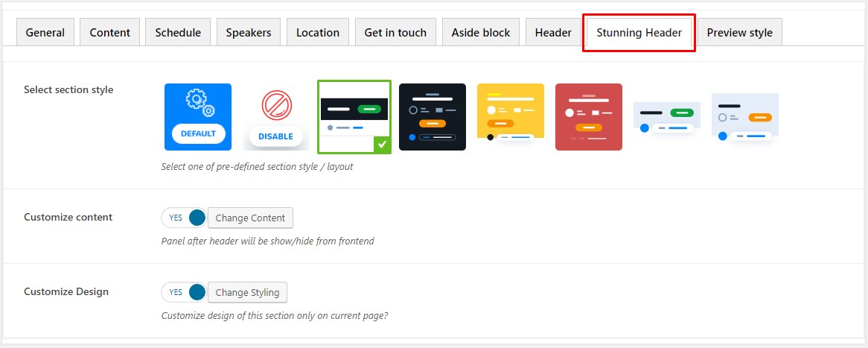Click the Change Content button
868x348 pixels.
[x=250, y=218]
